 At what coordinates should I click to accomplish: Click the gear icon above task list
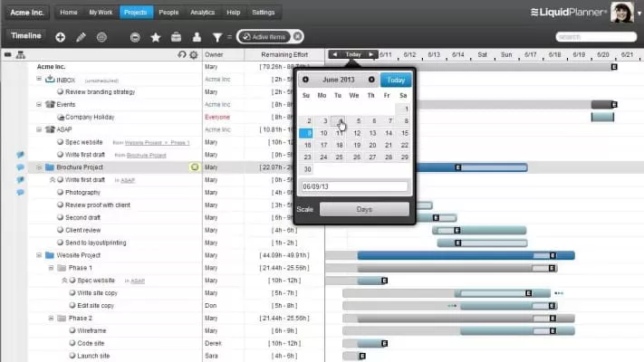(x=193, y=55)
